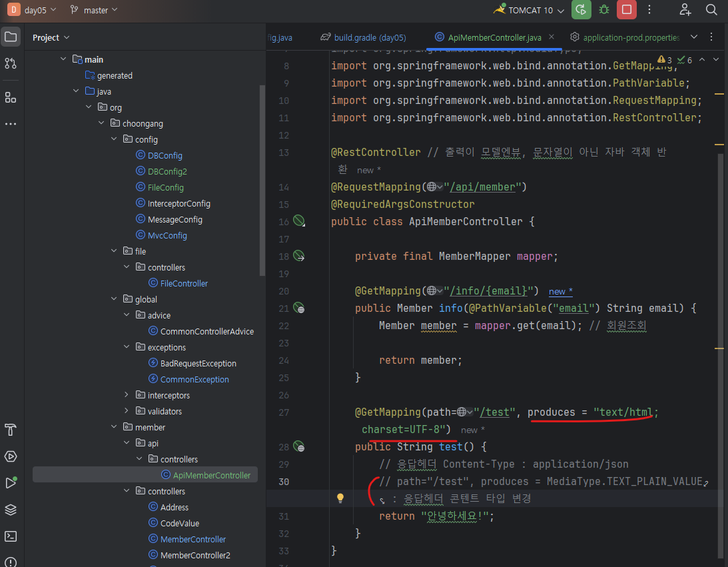Viewport: 728px width, 567px height.
Task: Open the vertical dots menu next to Stop
Action: (x=649, y=10)
